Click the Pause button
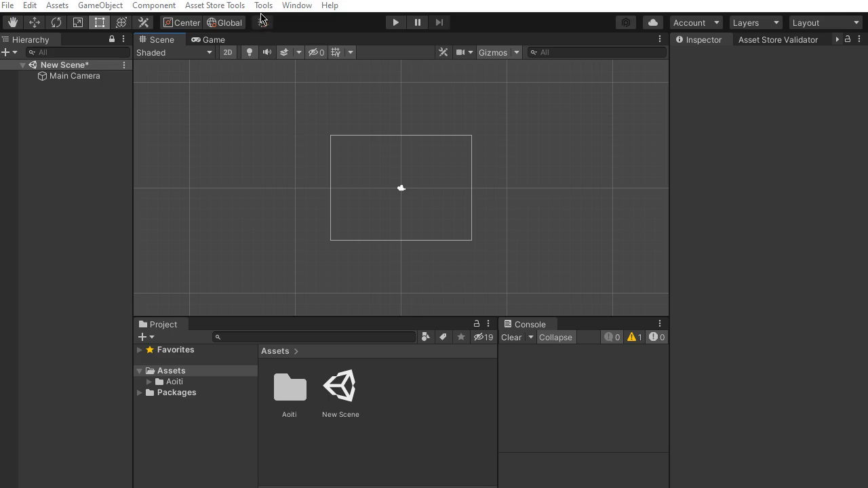This screenshot has height=488, width=868. (x=417, y=22)
